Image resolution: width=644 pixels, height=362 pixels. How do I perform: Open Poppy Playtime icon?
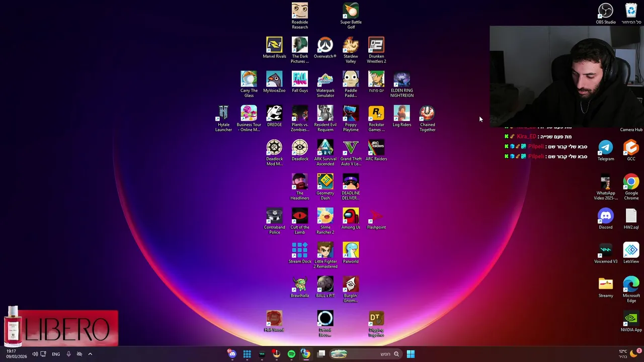351,118
